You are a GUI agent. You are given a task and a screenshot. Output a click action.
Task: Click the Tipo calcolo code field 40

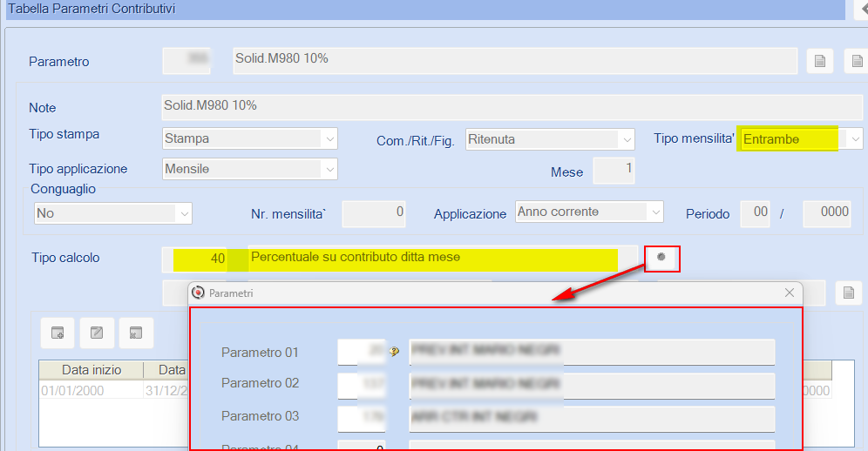[x=194, y=259]
